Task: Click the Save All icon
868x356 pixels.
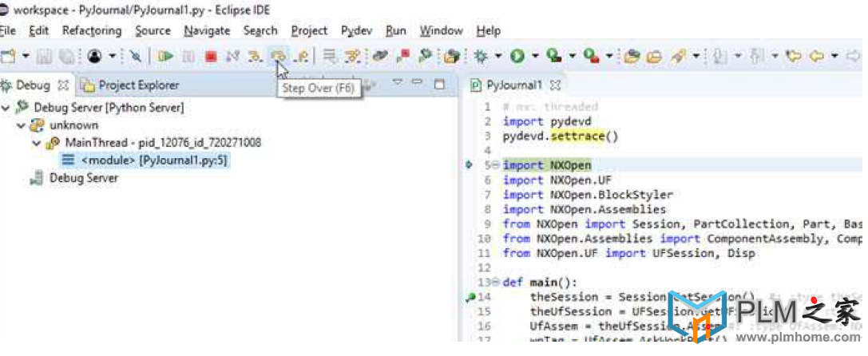Action: (x=67, y=55)
